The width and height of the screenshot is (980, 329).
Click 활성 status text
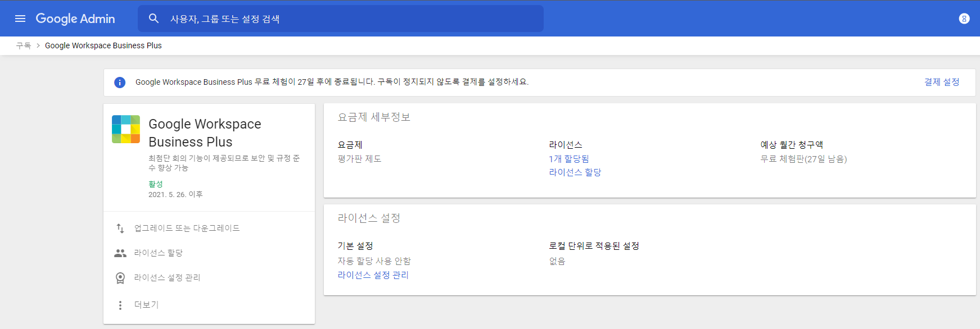[x=156, y=184]
